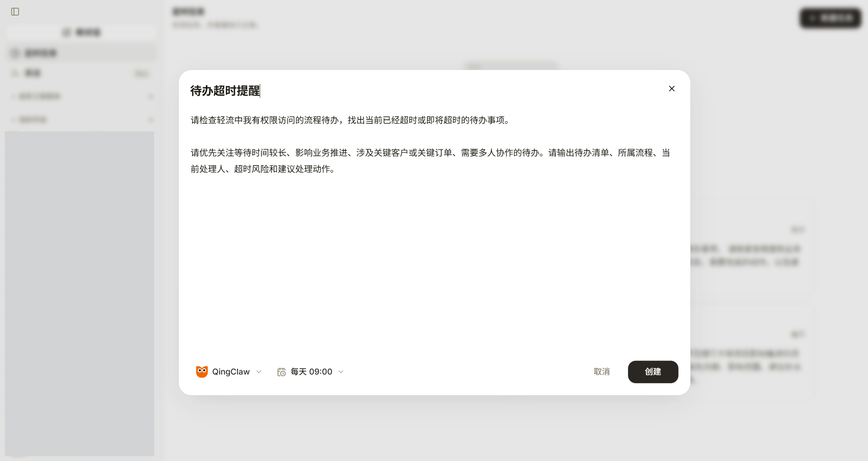Confirm with the 创建 button
868x461 pixels.
tap(653, 372)
